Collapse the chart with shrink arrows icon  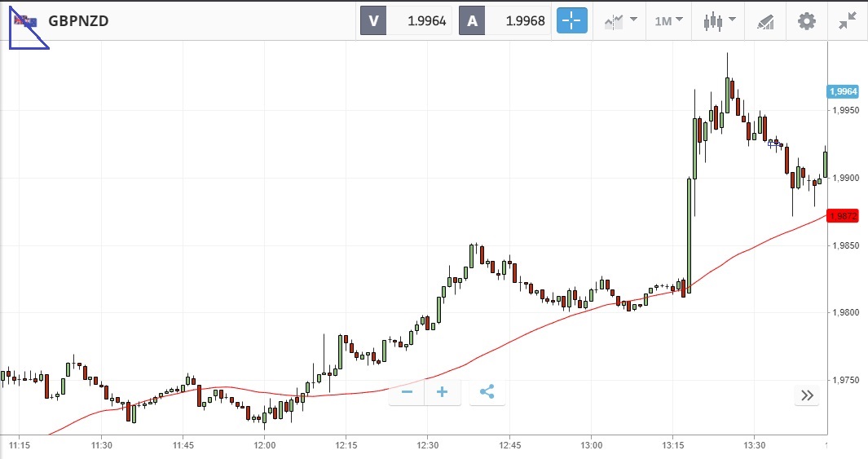click(848, 20)
